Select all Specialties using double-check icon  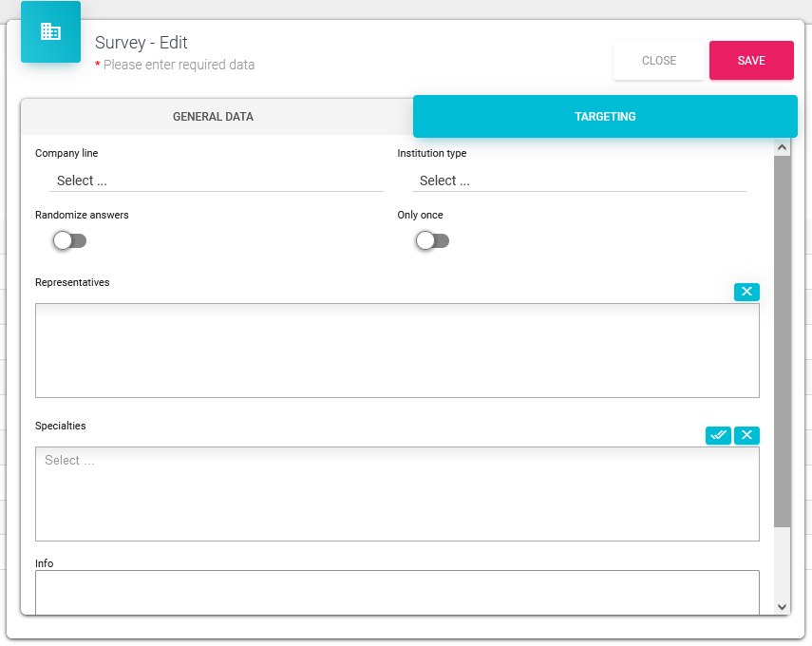718,435
